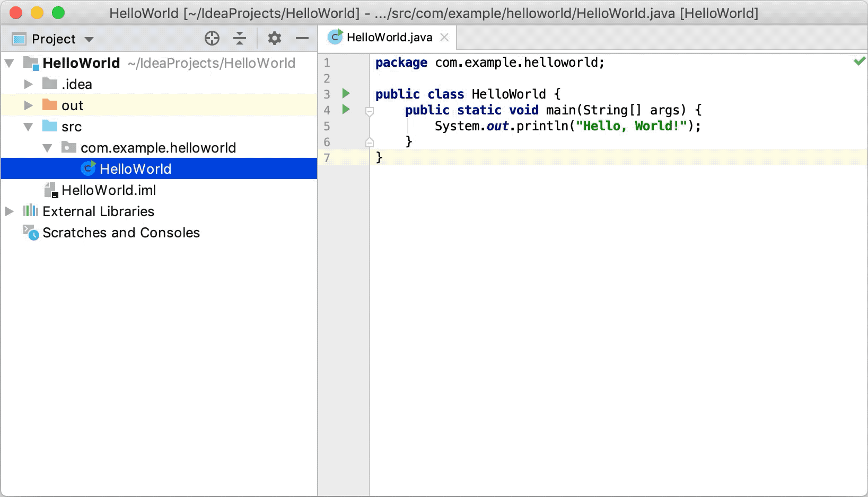Expand the External Libraries node
The height and width of the screenshot is (497, 868).
click(8, 211)
